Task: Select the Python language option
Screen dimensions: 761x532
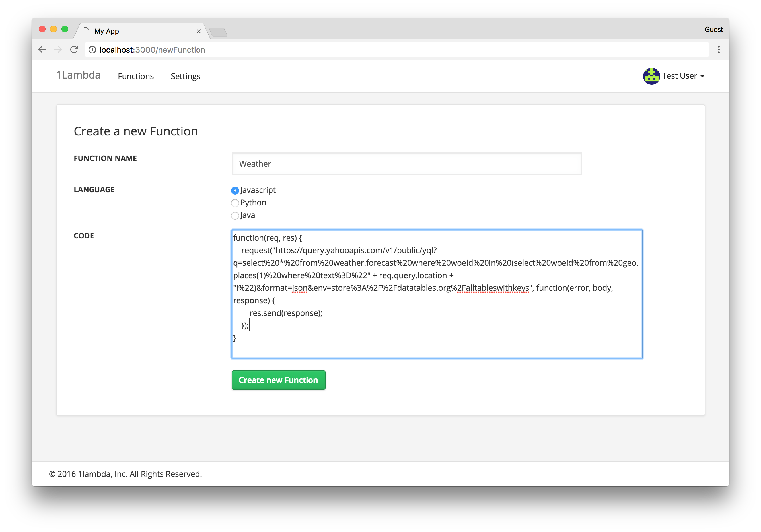Action: point(235,203)
